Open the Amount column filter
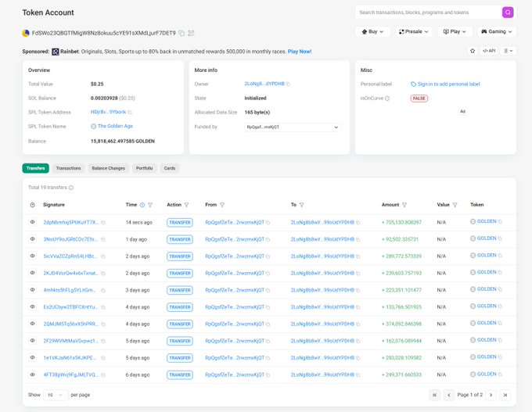The image size is (532, 412). tap(404, 205)
